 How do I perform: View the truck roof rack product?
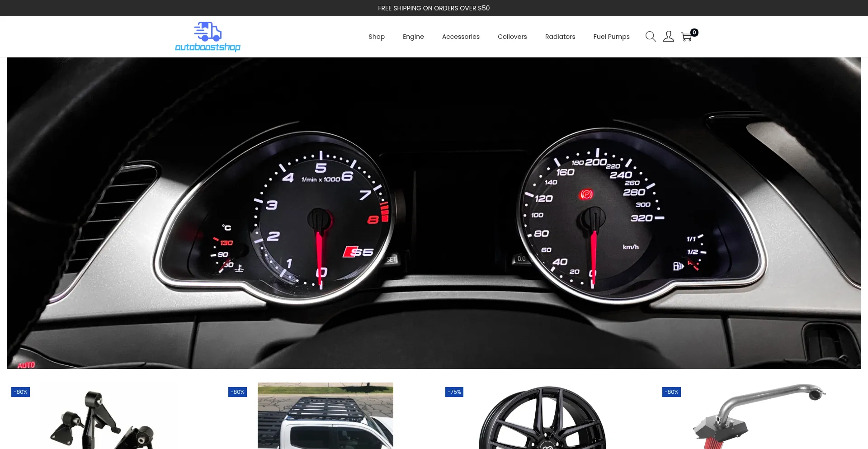(325, 416)
